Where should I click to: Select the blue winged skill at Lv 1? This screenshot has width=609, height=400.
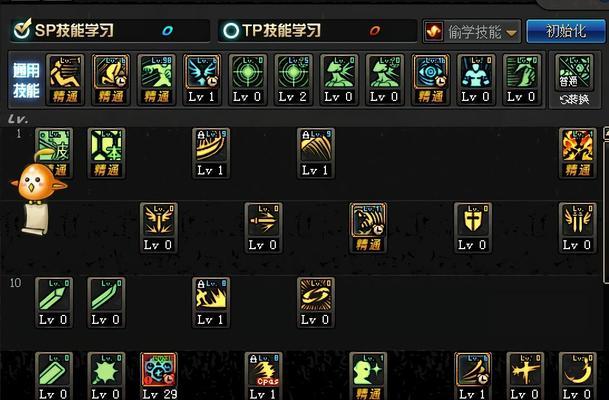point(202,79)
